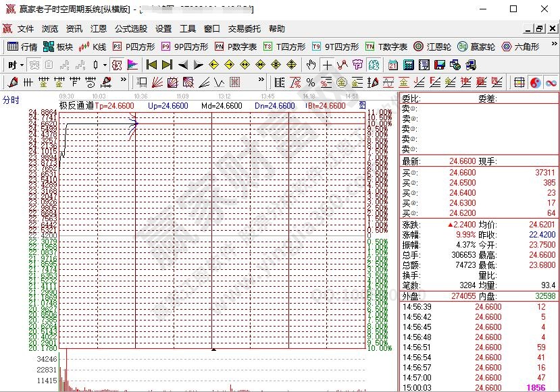This screenshot has width=560, height=392.
Task: Open the 9P四方形 analysis tool
Action: [x=182, y=47]
